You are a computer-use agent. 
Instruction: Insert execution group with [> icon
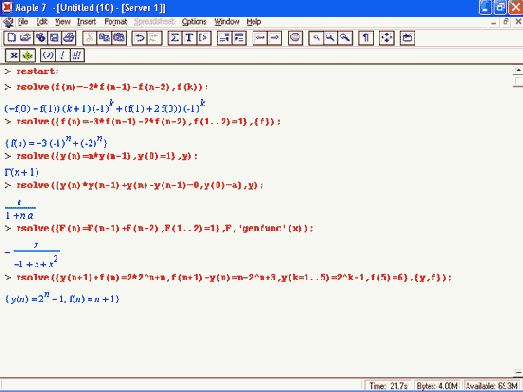(x=203, y=38)
